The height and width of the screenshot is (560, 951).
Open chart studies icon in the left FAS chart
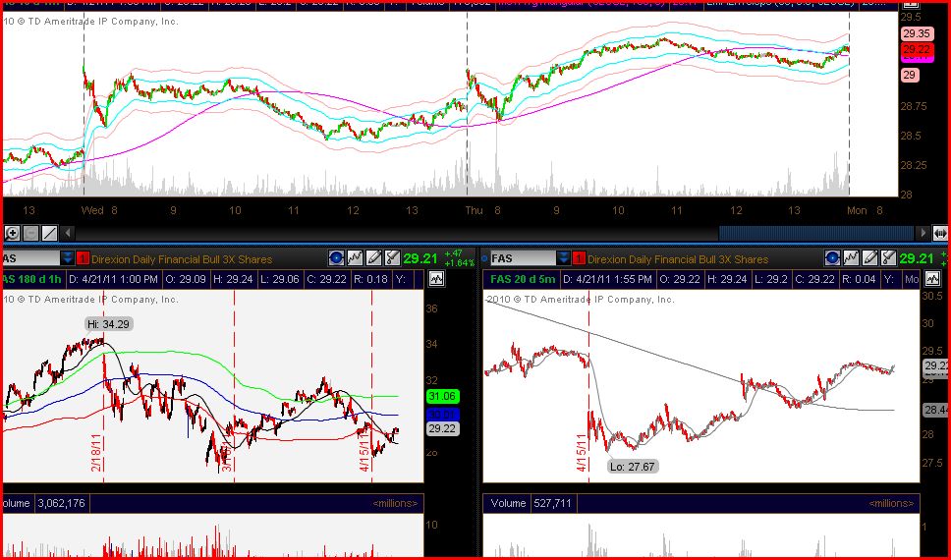coord(355,258)
